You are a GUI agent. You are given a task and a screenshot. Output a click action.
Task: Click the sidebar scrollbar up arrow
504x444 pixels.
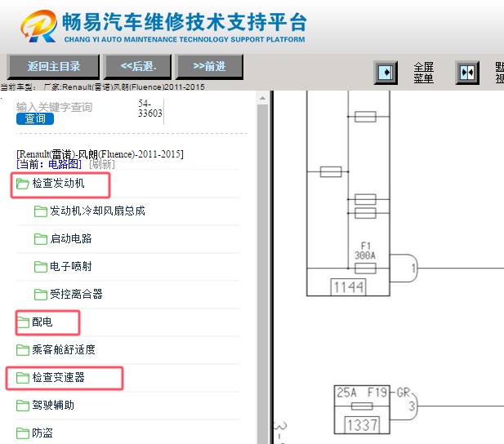pyautogui.click(x=262, y=98)
